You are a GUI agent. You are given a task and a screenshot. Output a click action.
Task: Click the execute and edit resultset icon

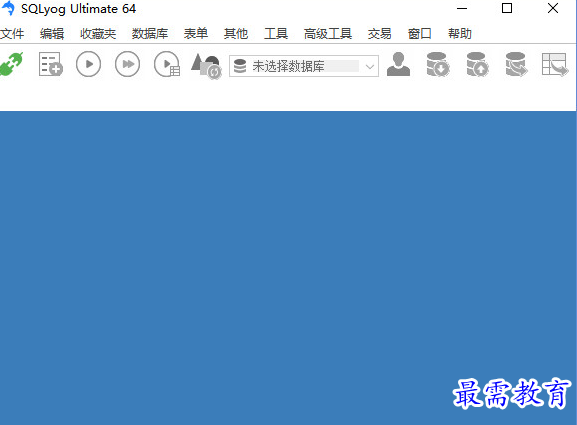click(167, 64)
